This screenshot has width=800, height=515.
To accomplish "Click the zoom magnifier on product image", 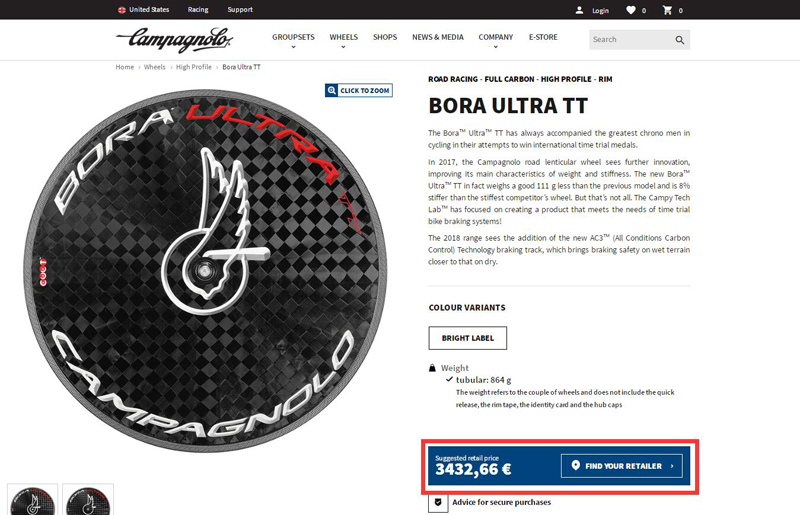I will pos(332,90).
